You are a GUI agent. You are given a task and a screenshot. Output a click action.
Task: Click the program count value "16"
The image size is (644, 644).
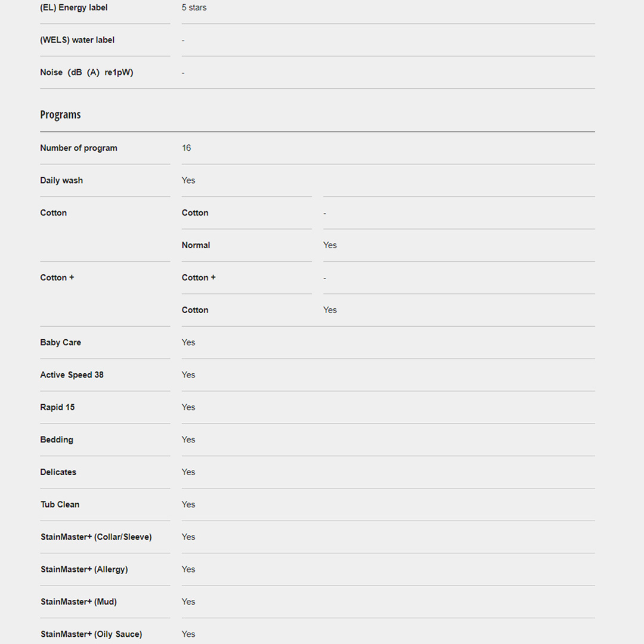pyautogui.click(x=187, y=148)
